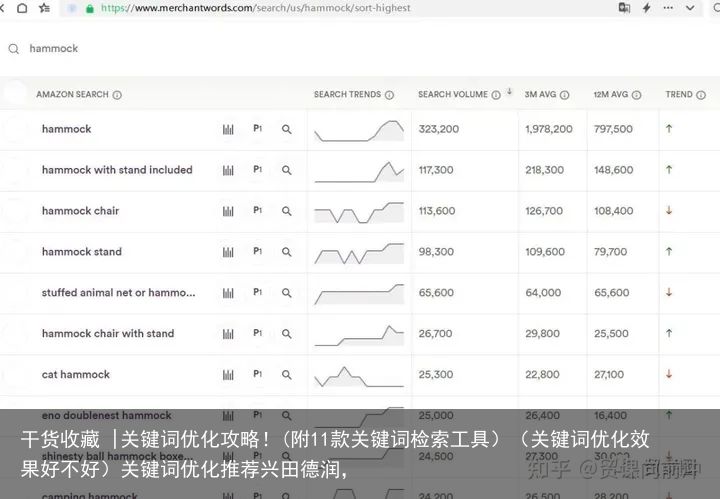The image size is (720, 499).
Task: Click the Search Volume info icon
Action: [x=496, y=95]
